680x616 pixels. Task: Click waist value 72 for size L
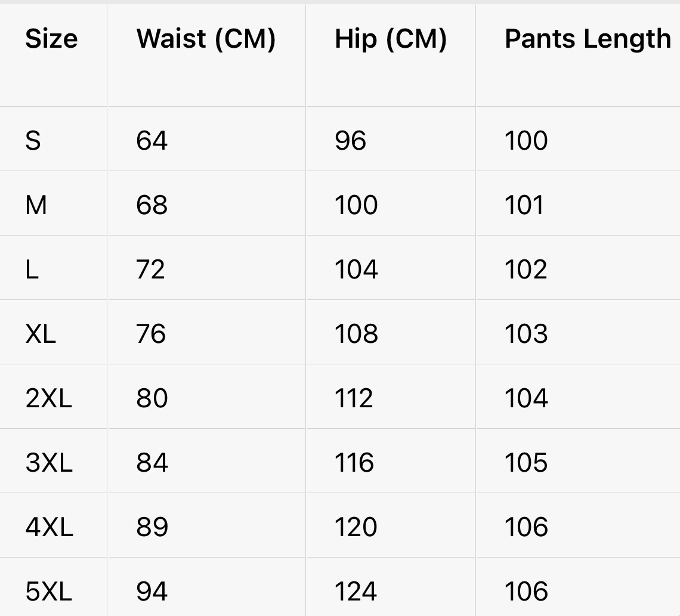(x=150, y=270)
